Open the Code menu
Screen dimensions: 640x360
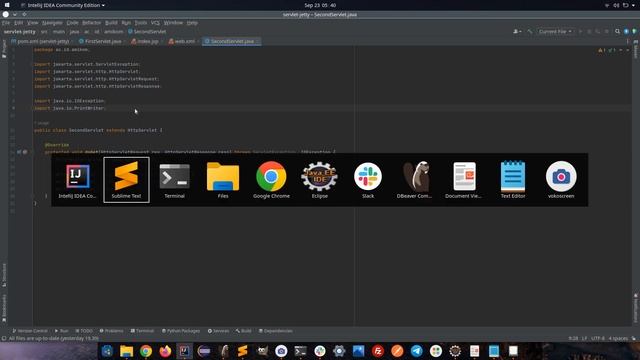pyautogui.click(x=72, y=23)
